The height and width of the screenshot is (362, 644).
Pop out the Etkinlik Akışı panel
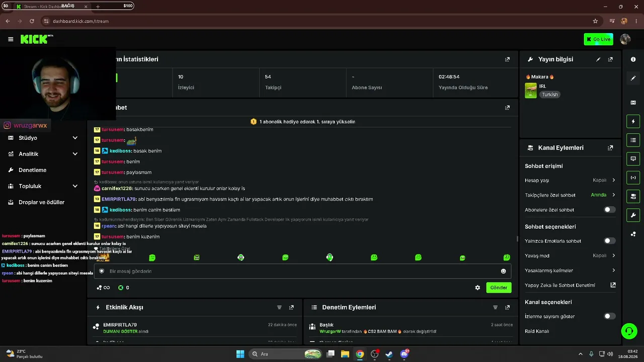(291, 307)
